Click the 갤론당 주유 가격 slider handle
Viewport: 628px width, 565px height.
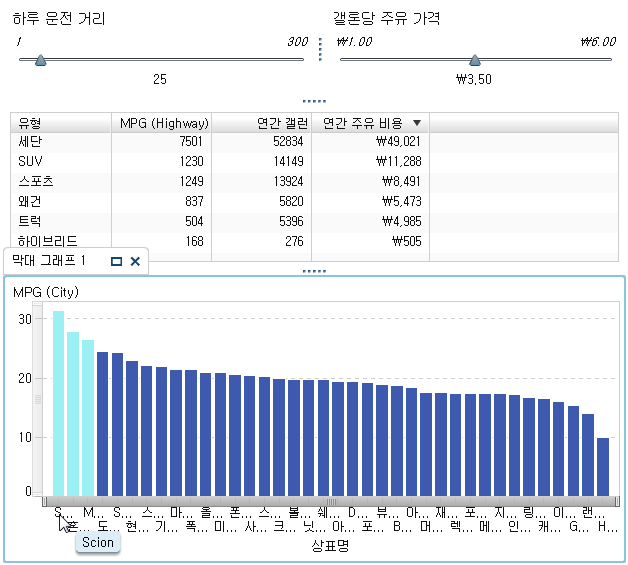(474, 60)
